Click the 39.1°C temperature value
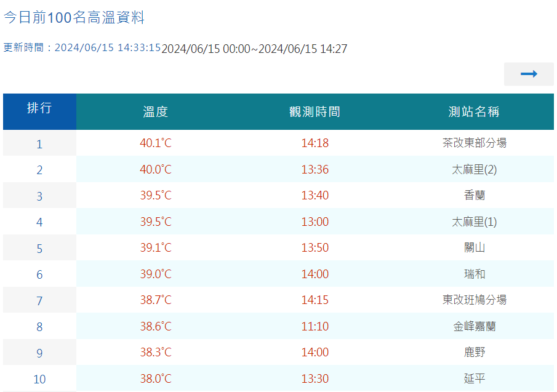The width and height of the screenshot is (557, 392). [x=156, y=247]
